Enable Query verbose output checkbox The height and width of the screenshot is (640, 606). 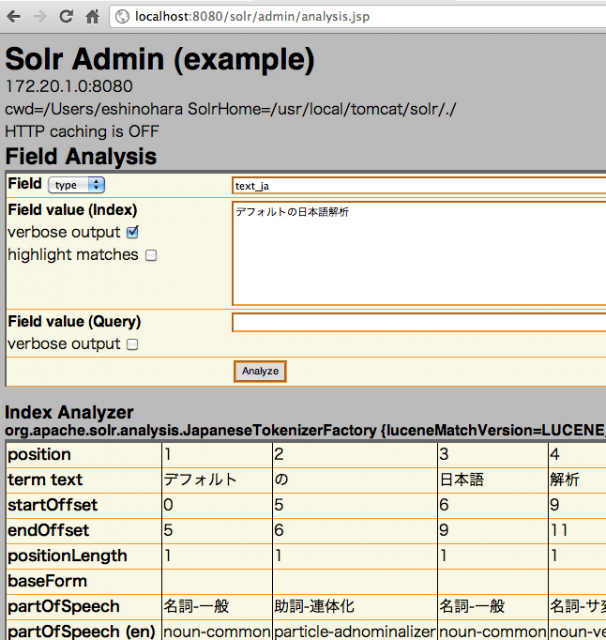133,344
